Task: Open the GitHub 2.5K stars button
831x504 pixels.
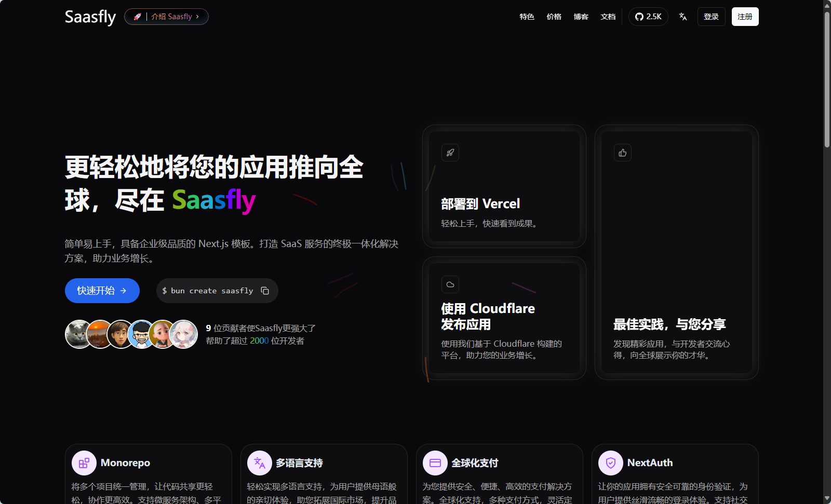Action: point(648,17)
